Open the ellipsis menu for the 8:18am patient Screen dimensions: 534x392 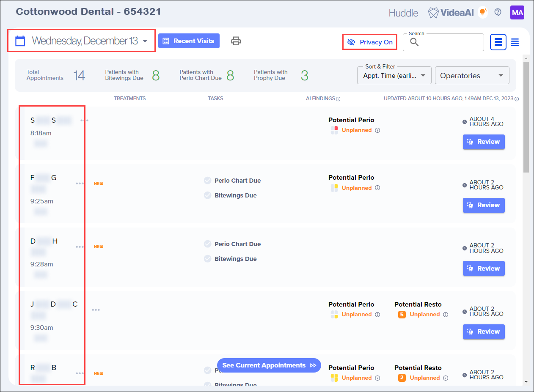85,121
